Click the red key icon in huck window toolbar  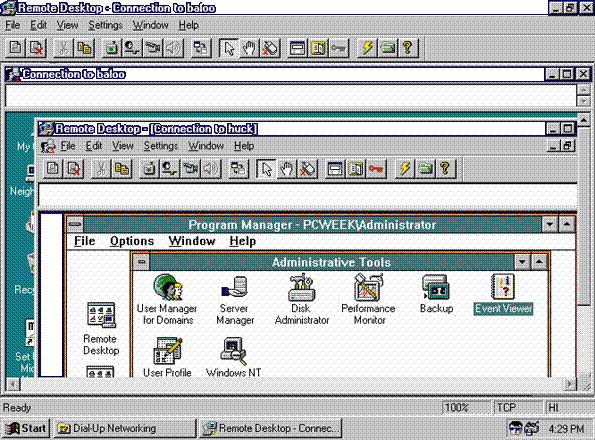[376, 169]
